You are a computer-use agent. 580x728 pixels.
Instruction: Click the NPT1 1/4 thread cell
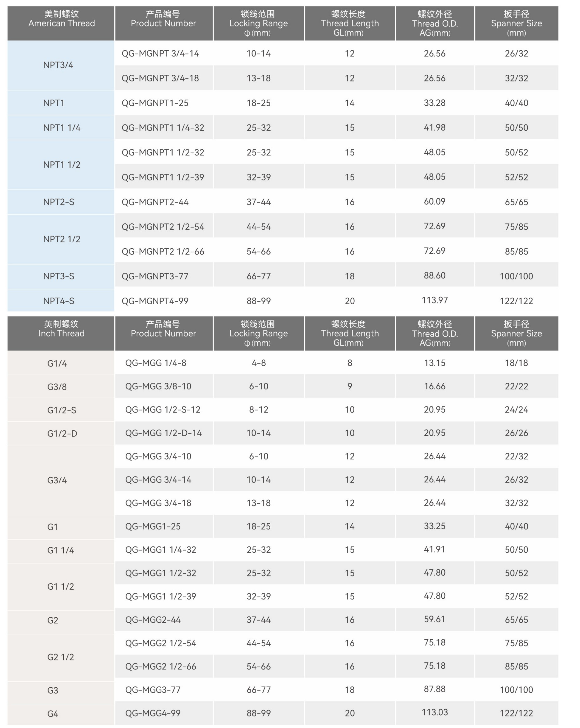tap(61, 128)
